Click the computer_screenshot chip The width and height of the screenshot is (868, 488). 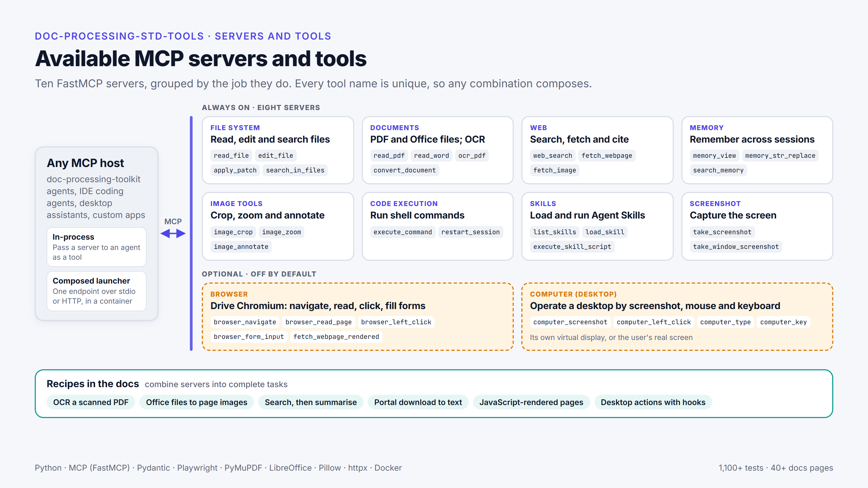click(570, 322)
